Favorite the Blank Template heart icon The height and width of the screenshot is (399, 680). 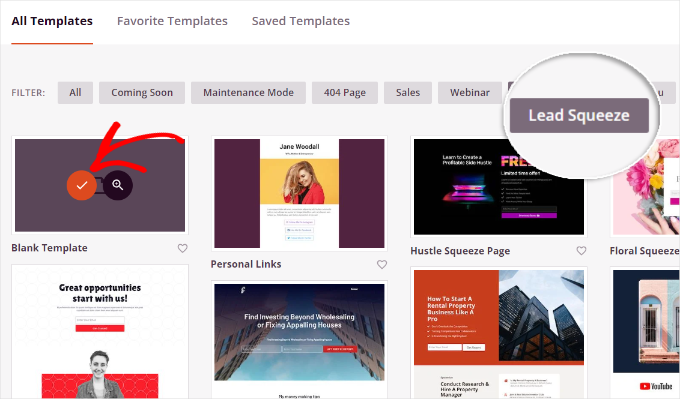click(183, 248)
